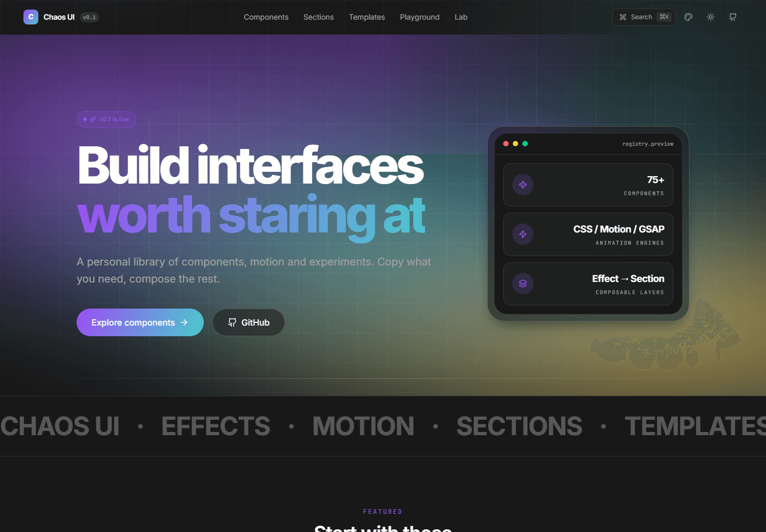Click ANIMATION ENGINES label
Image resolution: width=766 pixels, height=532 pixels.
click(630, 243)
